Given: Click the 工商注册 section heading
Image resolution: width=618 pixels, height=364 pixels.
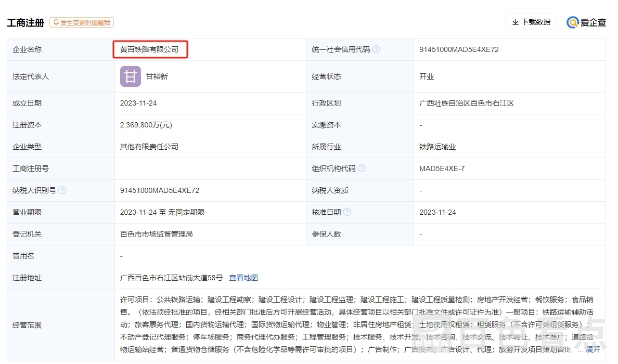Looking at the screenshot, I should [x=25, y=23].
